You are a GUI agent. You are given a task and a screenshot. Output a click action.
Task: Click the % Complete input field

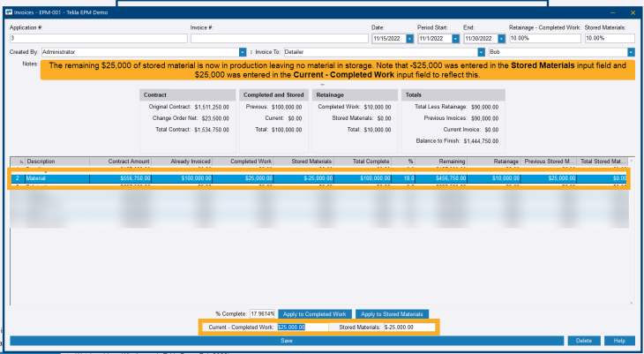tap(262, 313)
